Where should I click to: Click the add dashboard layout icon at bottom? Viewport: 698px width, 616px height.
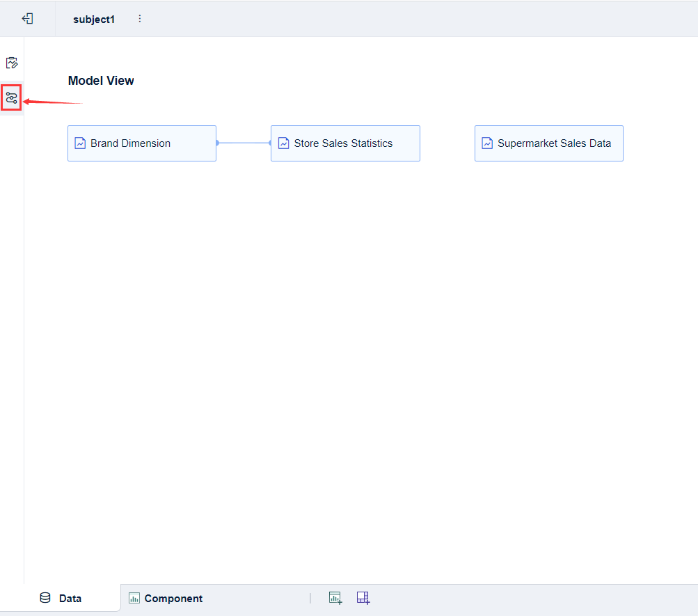coord(363,597)
